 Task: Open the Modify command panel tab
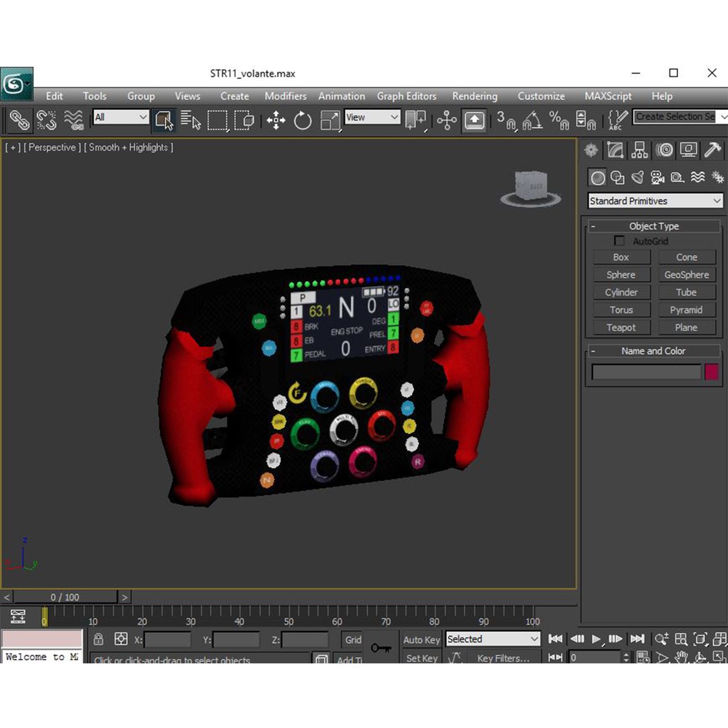coord(615,150)
